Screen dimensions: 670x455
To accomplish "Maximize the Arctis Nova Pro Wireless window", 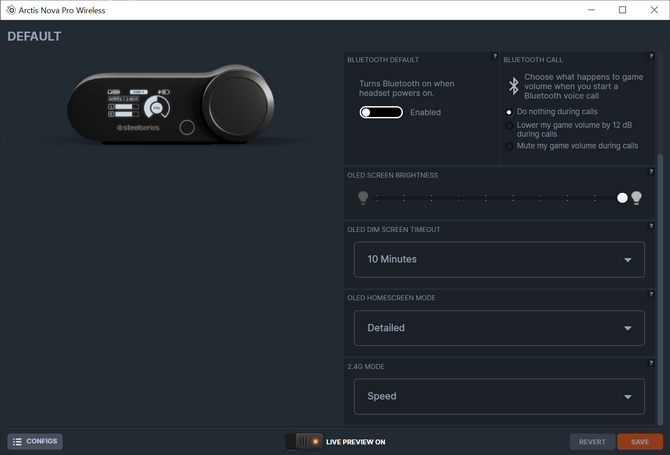I will coord(623,10).
